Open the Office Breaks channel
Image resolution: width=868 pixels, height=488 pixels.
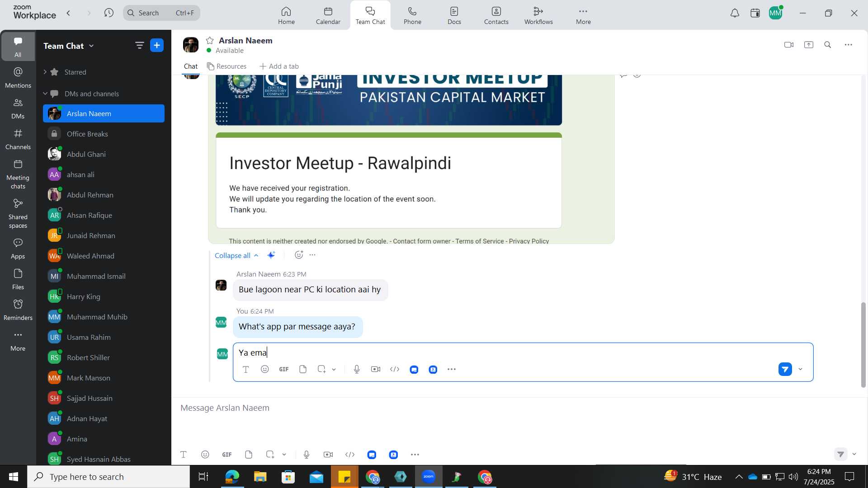pos(104,134)
